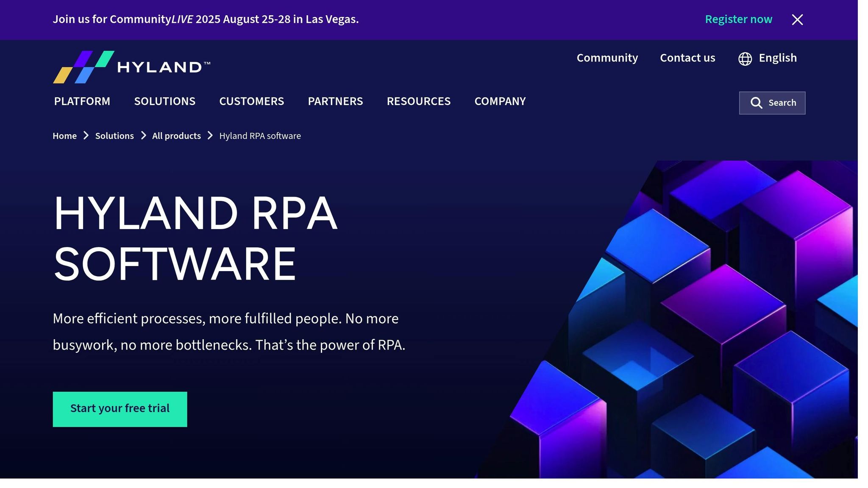Image resolution: width=868 pixels, height=488 pixels.
Task: Open the Resources menu
Action: pyautogui.click(x=418, y=101)
